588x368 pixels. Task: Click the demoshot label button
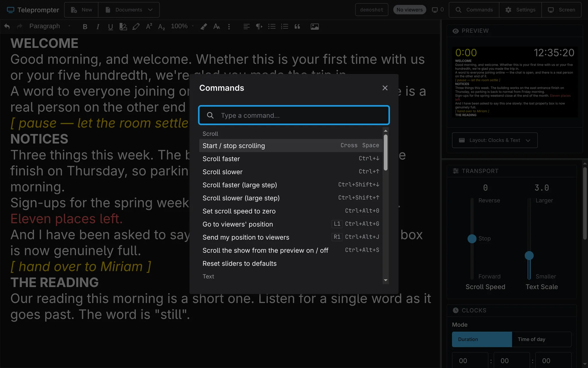[x=372, y=10]
